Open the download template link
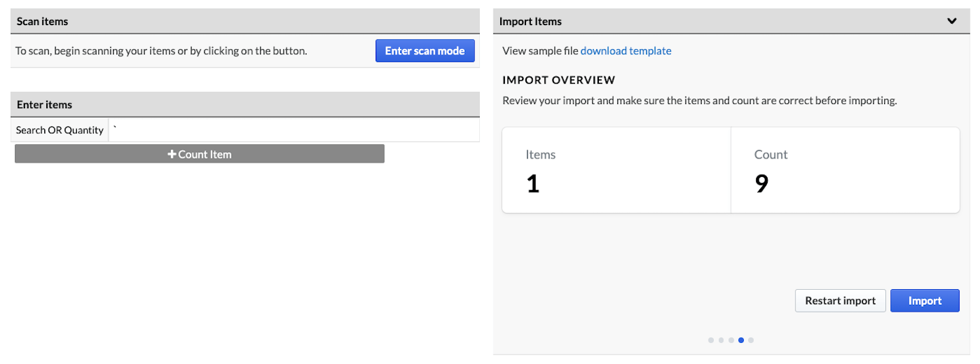The width and height of the screenshot is (980, 364). point(626,51)
